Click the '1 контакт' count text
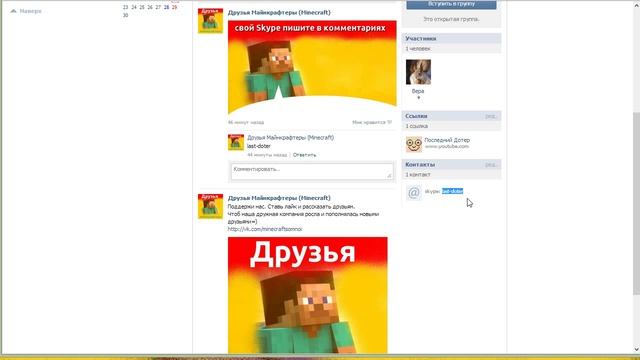Viewport: 640px width, 360px height. tap(418, 175)
